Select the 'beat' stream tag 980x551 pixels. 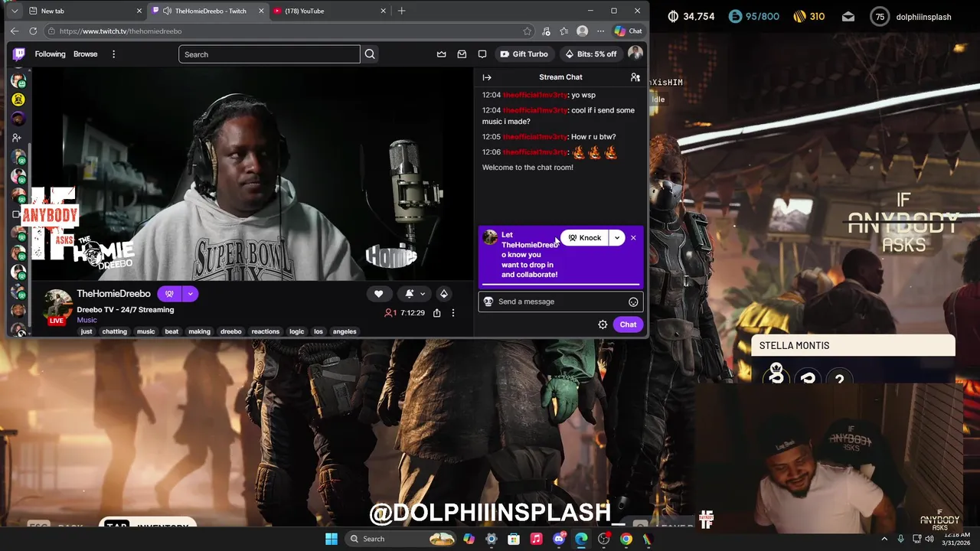171,331
